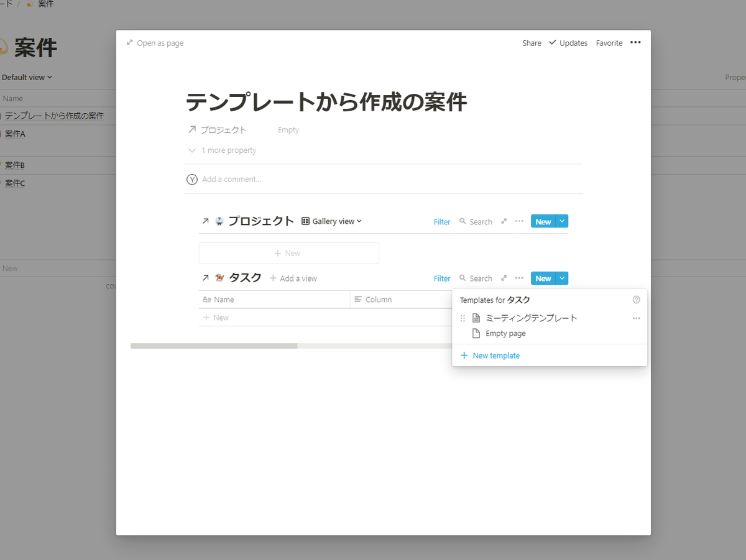Click the プロジェクト database title

261,221
